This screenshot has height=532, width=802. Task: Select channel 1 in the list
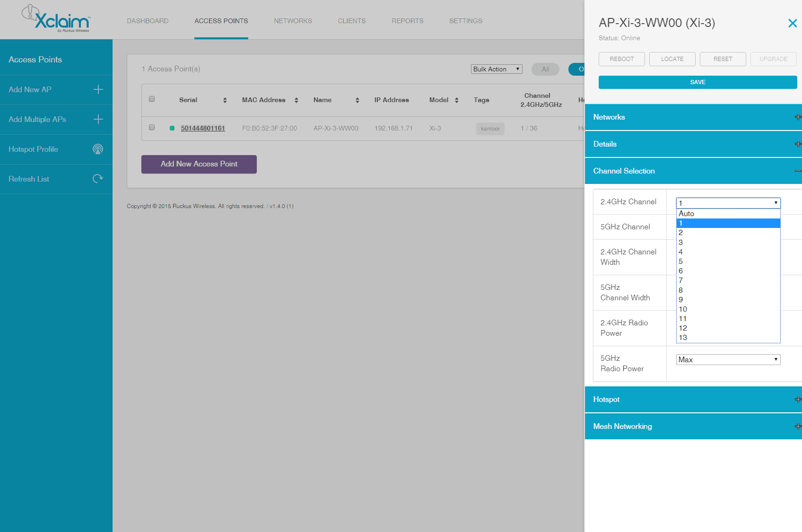click(728, 223)
